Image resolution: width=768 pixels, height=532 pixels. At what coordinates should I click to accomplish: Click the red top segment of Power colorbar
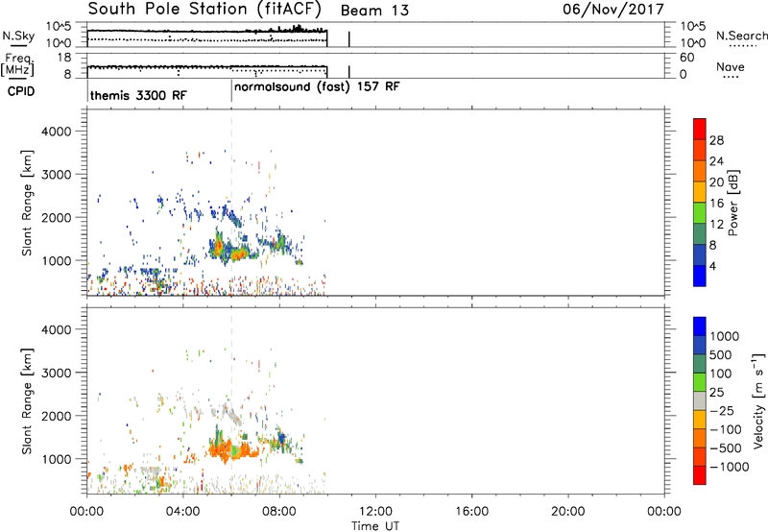pos(700,130)
